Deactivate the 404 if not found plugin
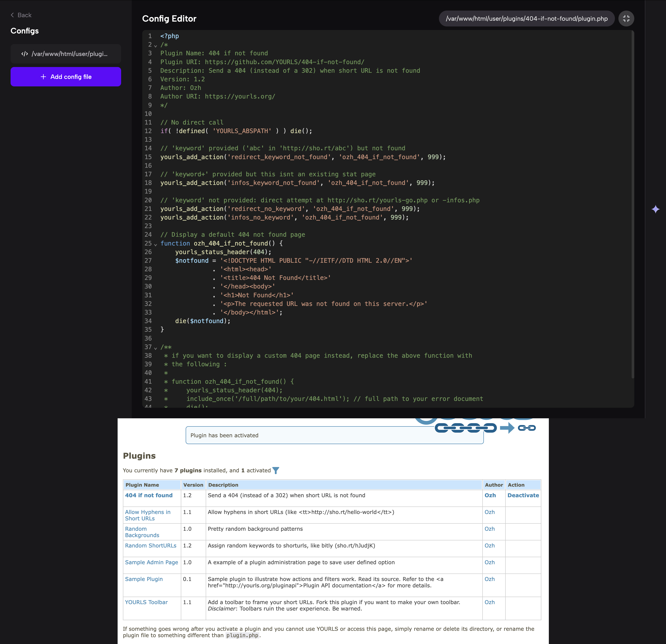666x644 pixels. tap(523, 495)
